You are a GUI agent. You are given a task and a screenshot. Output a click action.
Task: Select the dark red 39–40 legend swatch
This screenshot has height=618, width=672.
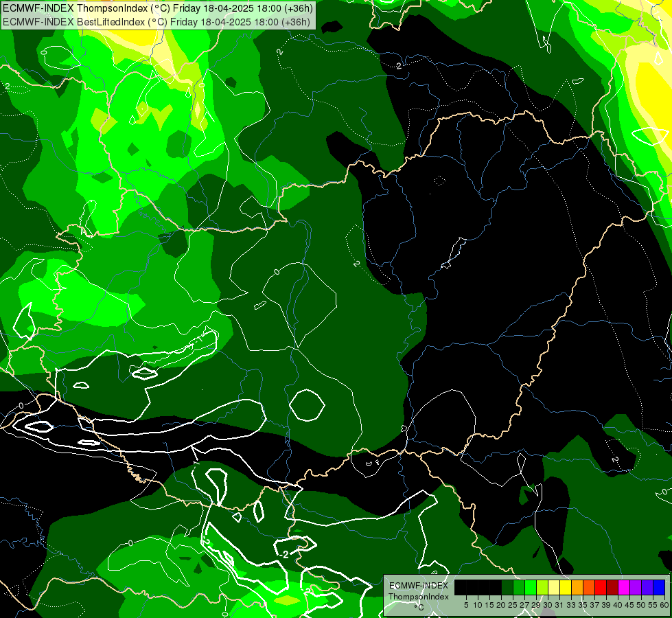(x=612, y=587)
